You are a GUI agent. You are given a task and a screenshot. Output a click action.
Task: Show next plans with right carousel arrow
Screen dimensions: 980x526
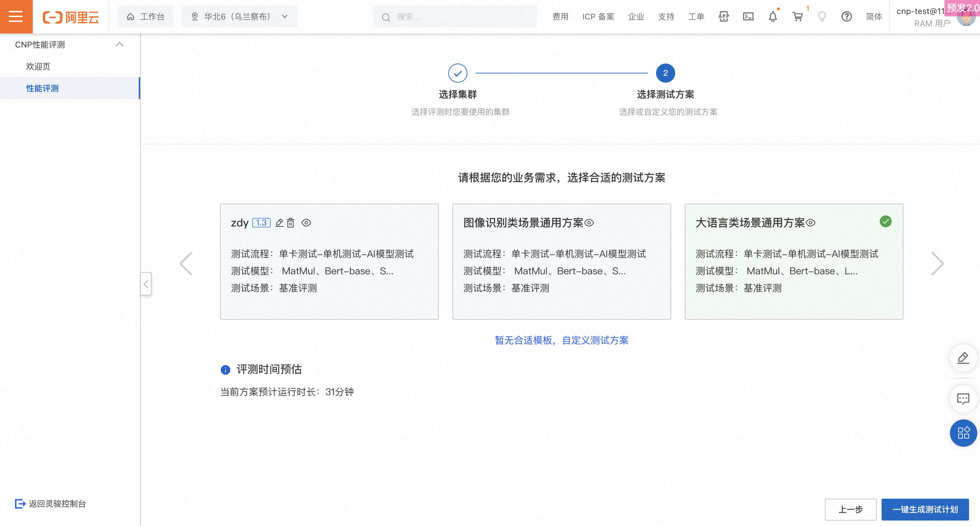click(937, 264)
